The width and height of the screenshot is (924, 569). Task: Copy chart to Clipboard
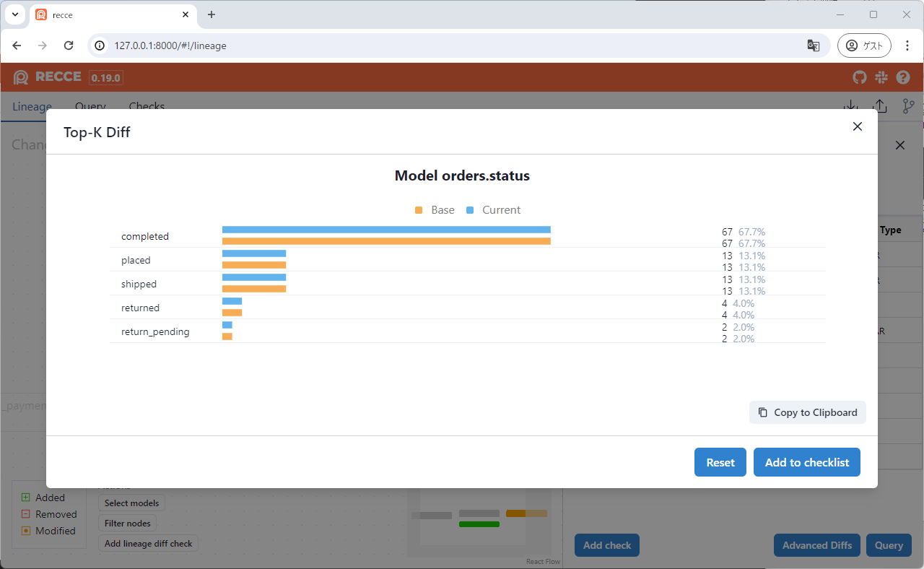click(x=808, y=412)
